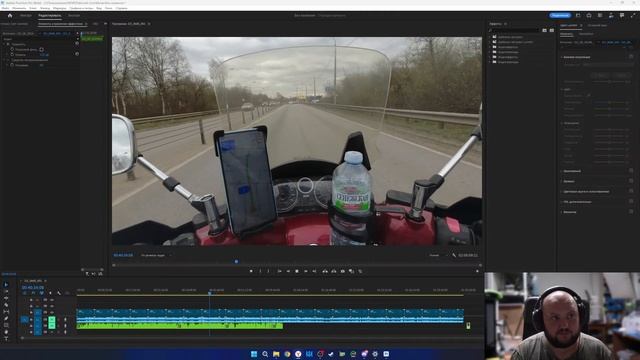Stop or play the Program monitor
Viewport: 640px width, 360px height.
click(x=297, y=271)
